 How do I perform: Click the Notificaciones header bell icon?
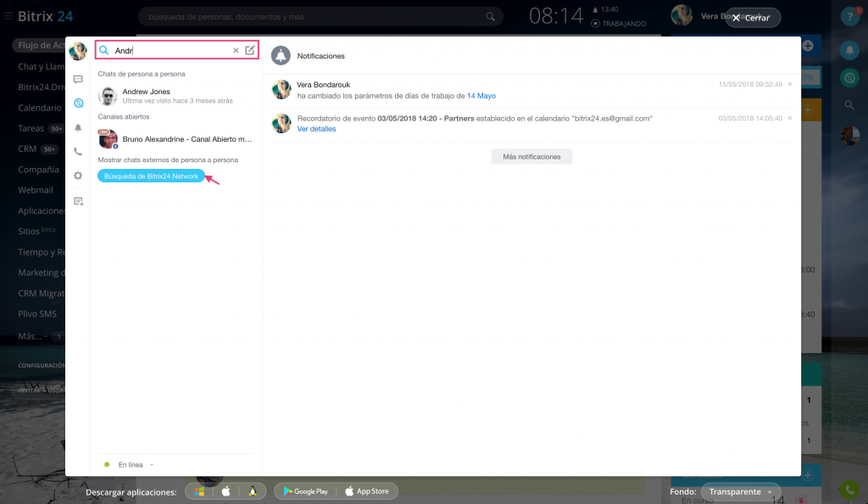(x=281, y=55)
